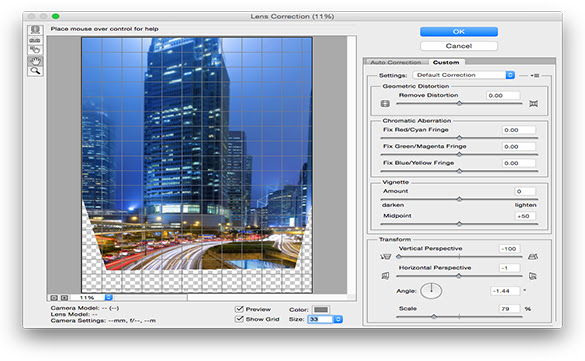Viewport: 585px width, 361px height.
Task: Click the 'Camera Model' info text
Action: pyautogui.click(x=85, y=308)
